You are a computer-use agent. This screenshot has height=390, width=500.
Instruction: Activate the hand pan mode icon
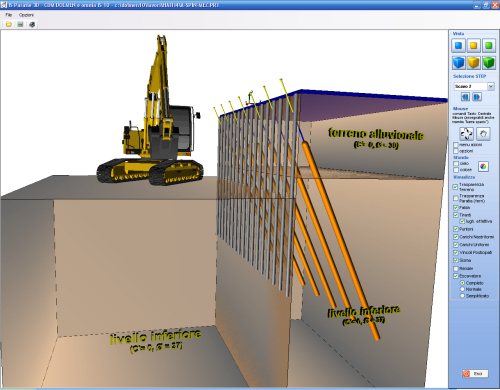(x=483, y=134)
